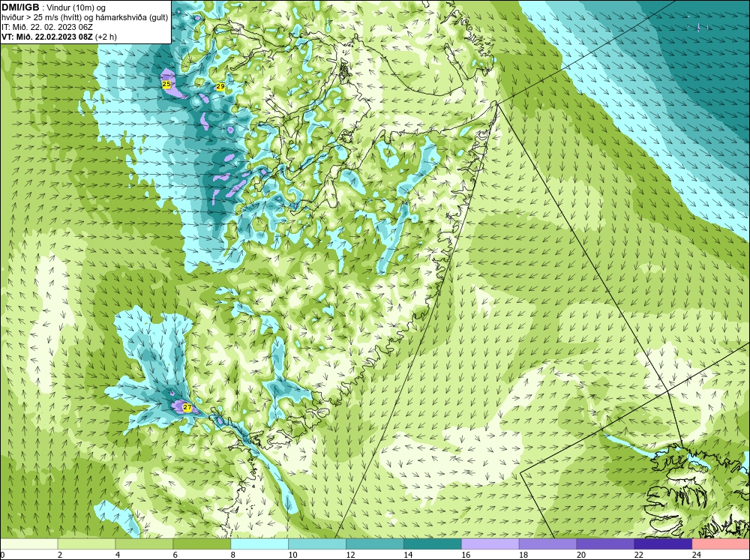Pick the 20–22 m/s violet legend swatch
The height and width of the screenshot is (560, 750).
pos(605,544)
